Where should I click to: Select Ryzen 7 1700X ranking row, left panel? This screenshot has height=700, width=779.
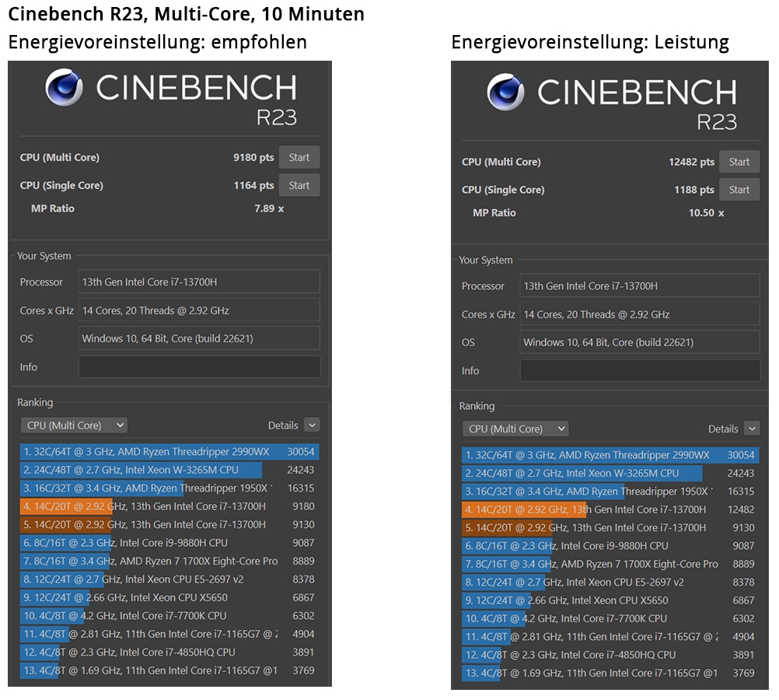click(x=170, y=562)
